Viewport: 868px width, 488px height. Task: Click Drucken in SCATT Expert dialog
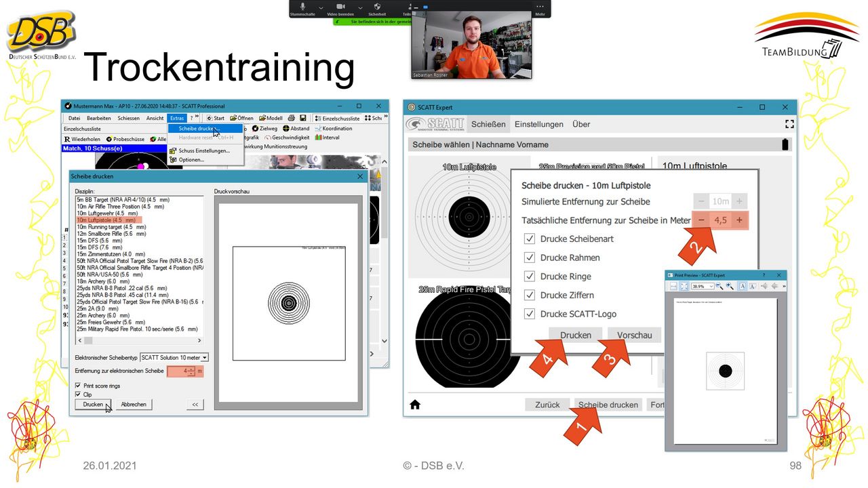pyautogui.click(x=576, y=335)
